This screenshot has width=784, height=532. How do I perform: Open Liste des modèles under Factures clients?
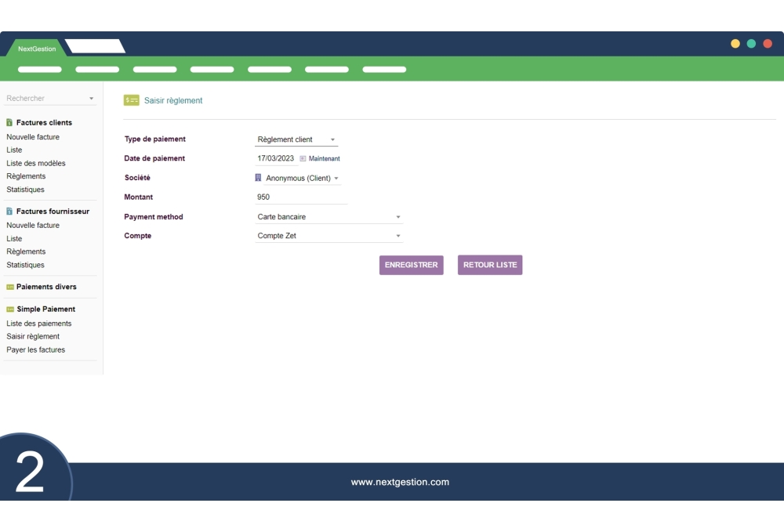(36, 163)
